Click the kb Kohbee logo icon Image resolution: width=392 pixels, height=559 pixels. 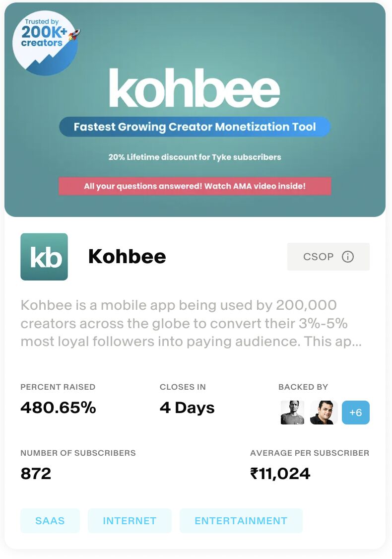(x=44, y=257)
